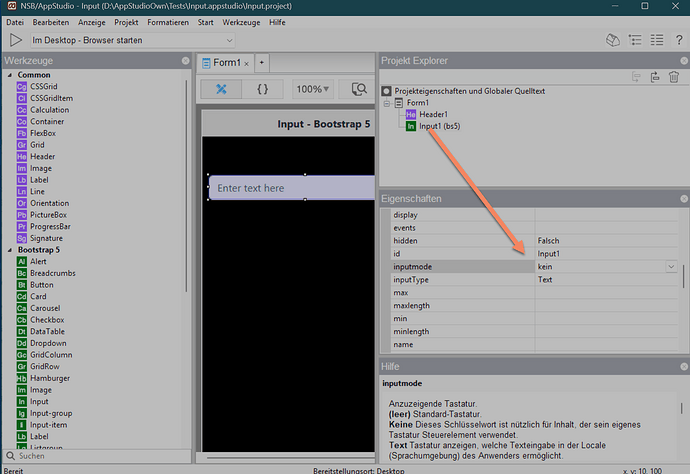Close the Hilfe panel

click(x=684, y=367)
